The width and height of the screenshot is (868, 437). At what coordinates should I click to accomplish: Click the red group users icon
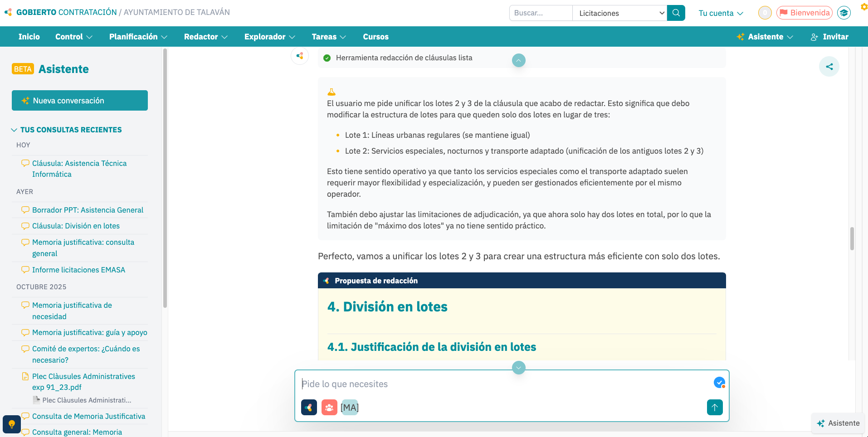click(x=329, y=408)
